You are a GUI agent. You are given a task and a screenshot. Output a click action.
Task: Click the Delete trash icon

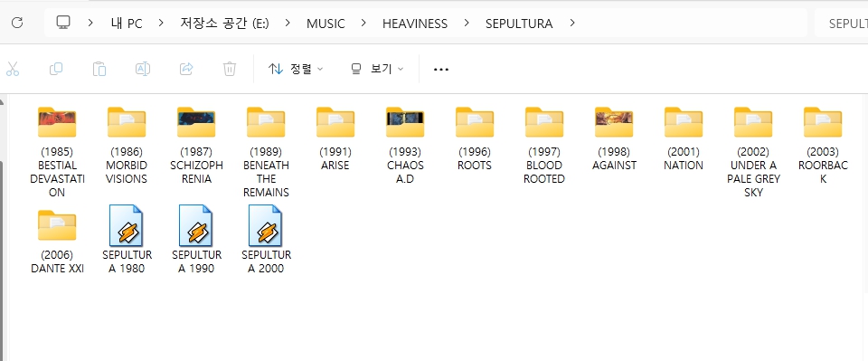230,69
